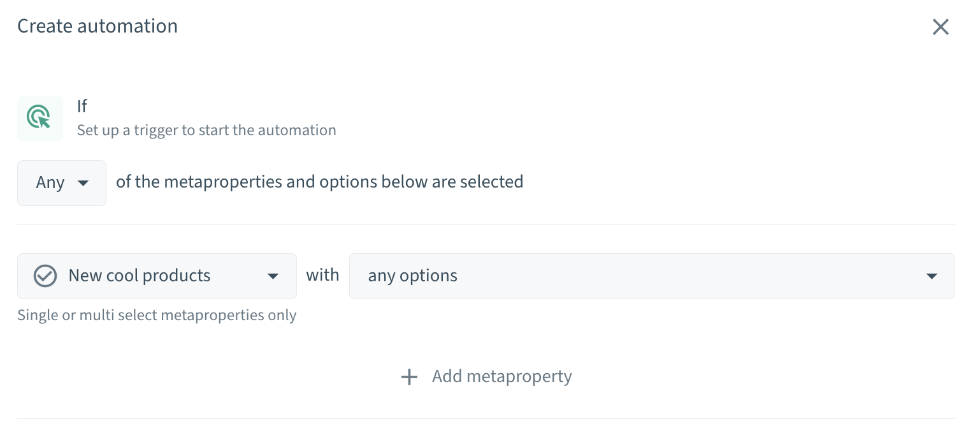Click the green trigger cursor icon
The width and height of the screenshot is (980, 435).
point(40,119)
